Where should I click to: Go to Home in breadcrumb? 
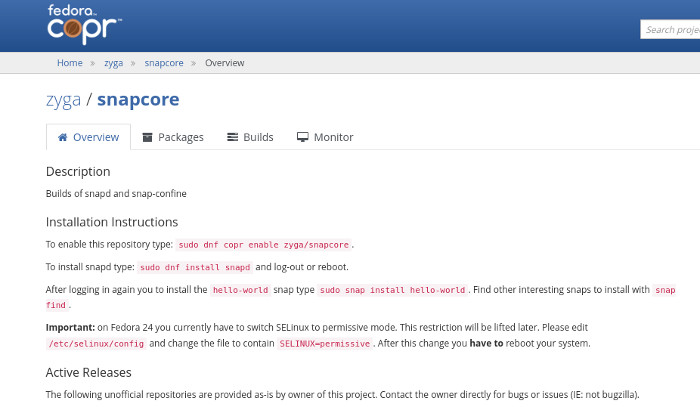[70, 63]
